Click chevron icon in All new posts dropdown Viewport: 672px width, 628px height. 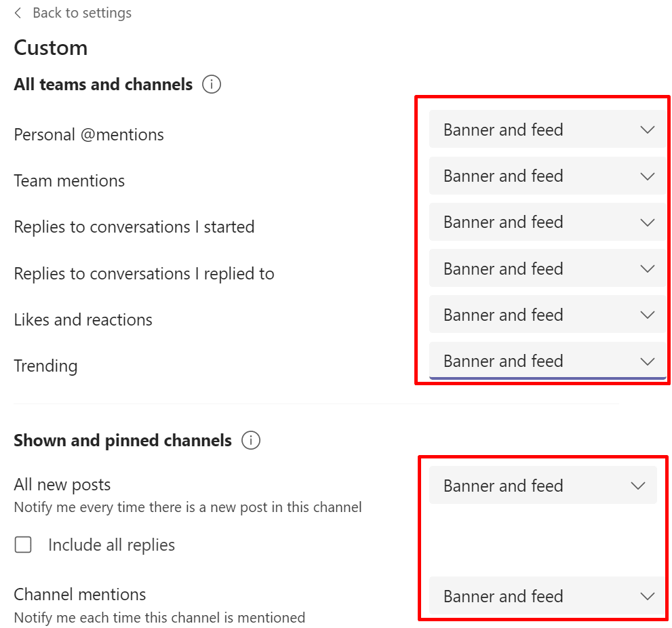click(637, 486)
